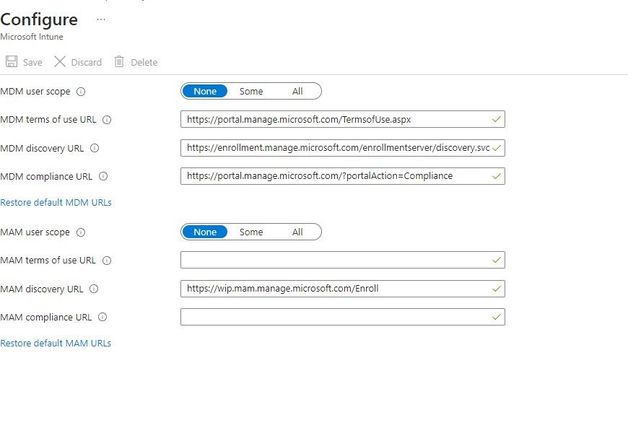Focus the MDM discovery URL field
628x428 pixels.
[x=342, y=148]
